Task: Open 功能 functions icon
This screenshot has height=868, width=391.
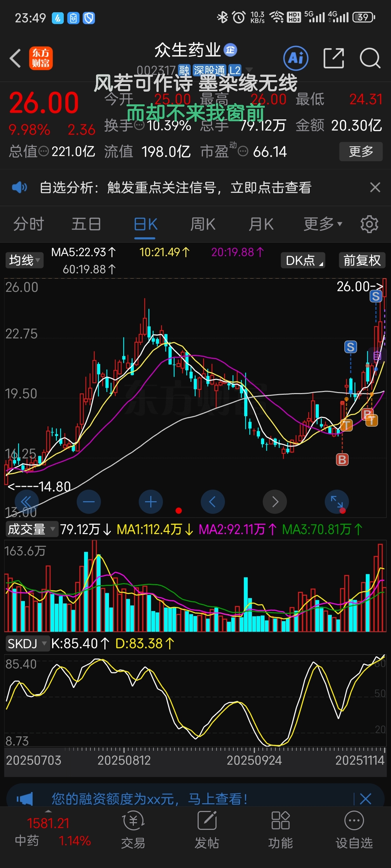Action: 280,830
